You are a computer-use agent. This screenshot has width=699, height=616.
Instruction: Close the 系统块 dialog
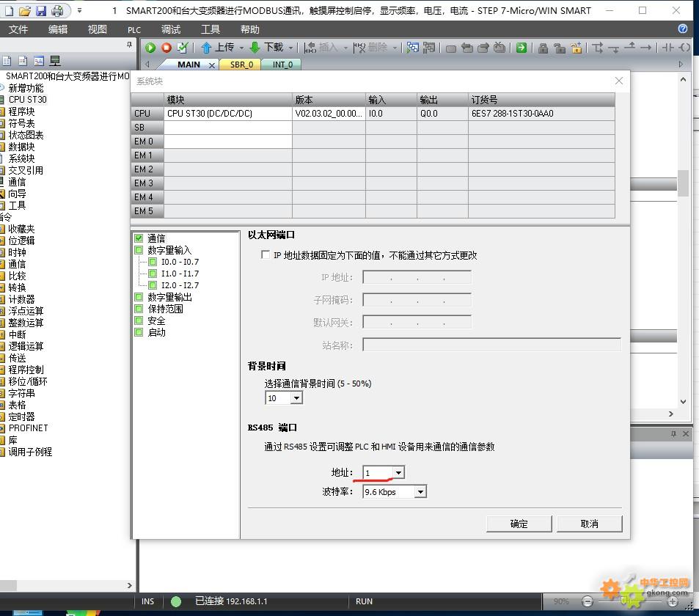(x=619, y=81)
